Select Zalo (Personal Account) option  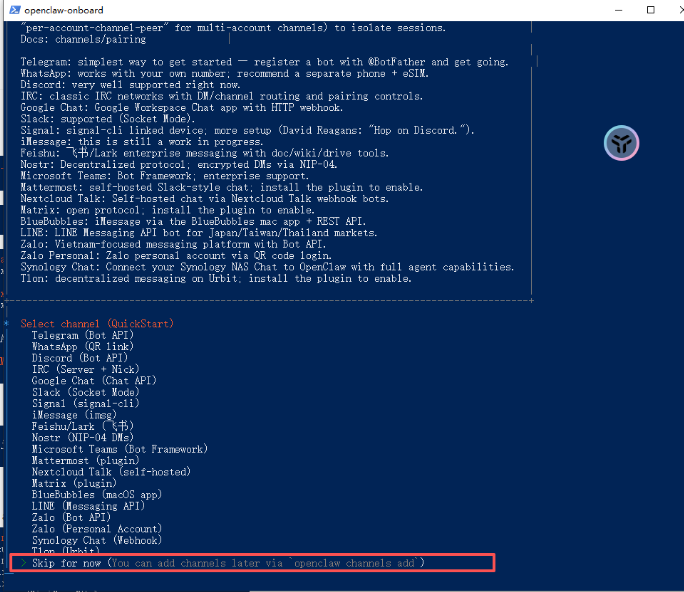tap(97, 528)
